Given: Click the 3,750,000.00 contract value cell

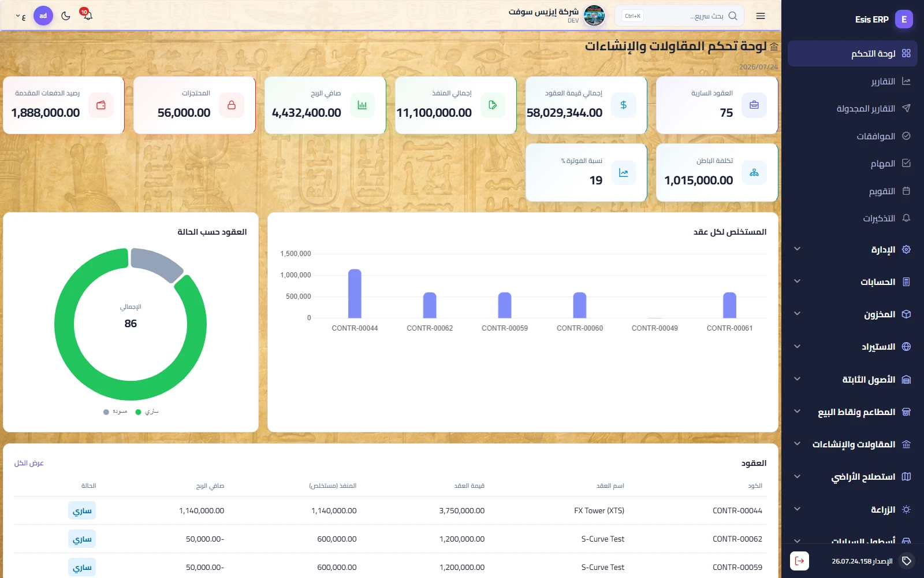Looking at the screenshot, I should (462, 510).
